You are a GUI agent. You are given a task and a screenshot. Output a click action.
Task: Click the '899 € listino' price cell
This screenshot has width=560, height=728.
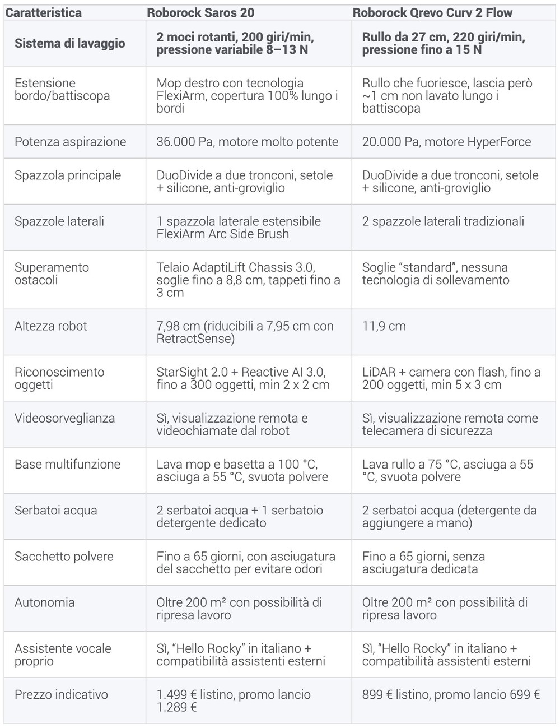point(451,695)
